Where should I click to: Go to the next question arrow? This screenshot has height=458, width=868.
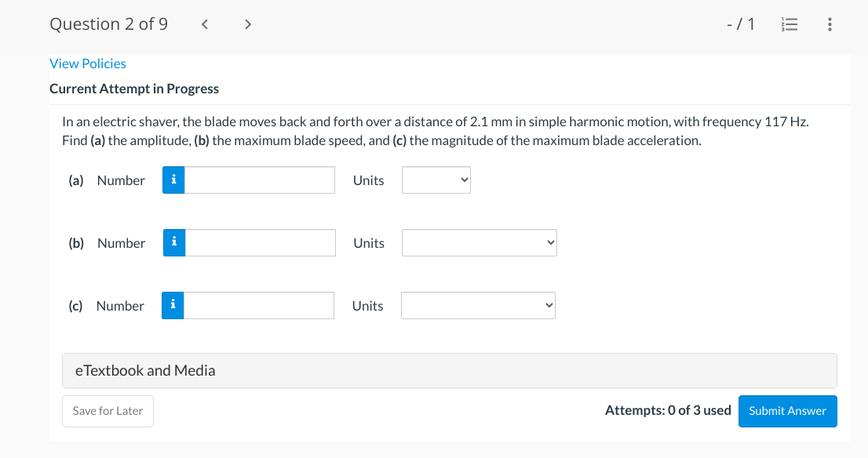click(x=248, y=24)
